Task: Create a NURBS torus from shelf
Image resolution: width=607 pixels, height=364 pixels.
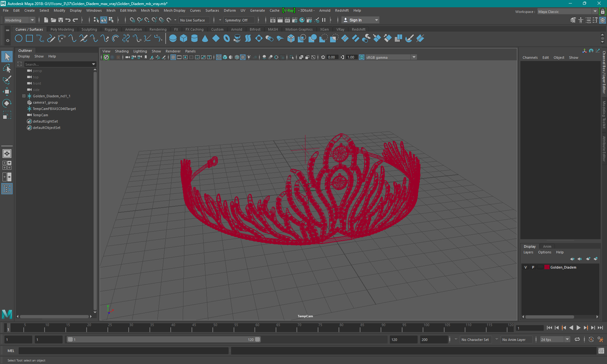Action: (227, 39)
